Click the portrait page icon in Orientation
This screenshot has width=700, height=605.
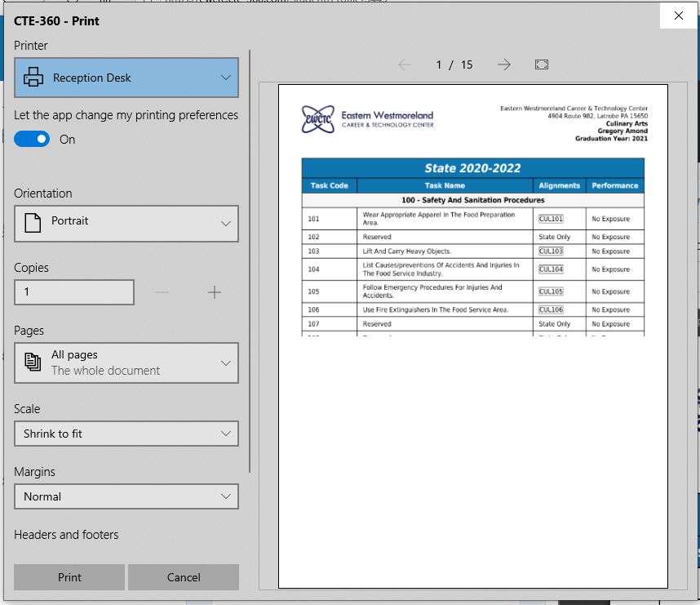pyautogui.click(x=33, y=222)
